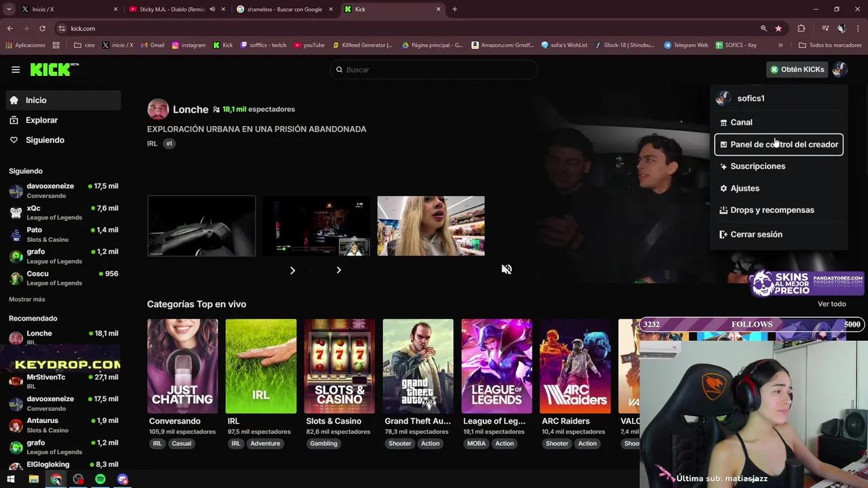Open the cine bookmarks folder

click(85, 45)
